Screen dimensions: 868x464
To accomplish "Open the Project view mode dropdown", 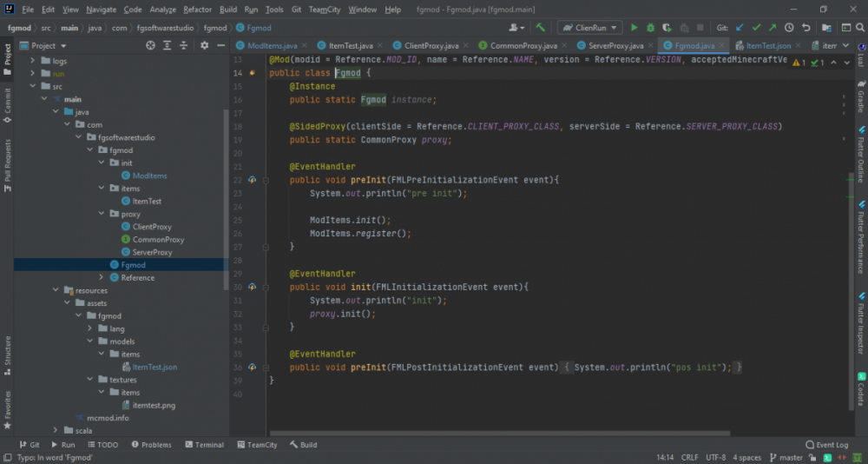I will 43,45.
